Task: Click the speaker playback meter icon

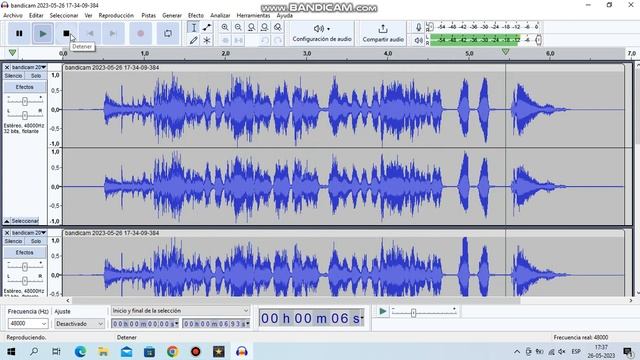Action: (418, 40)
